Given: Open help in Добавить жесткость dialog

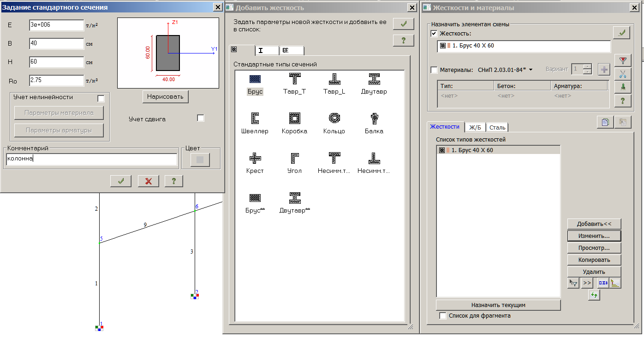Looking at the screenshot, I should (404, 41).
